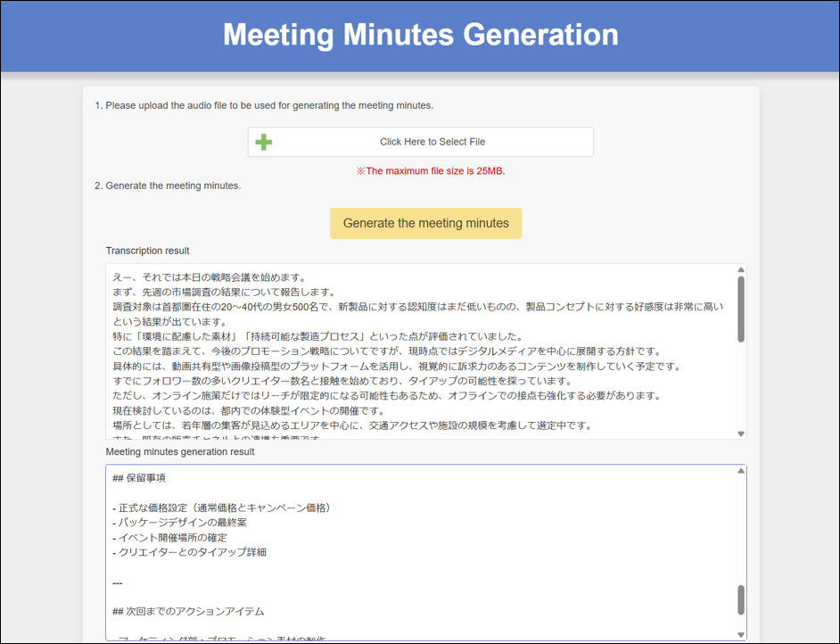Click the minutes result scroll-up arrow

pyautogui.click(x=740, y=471)
